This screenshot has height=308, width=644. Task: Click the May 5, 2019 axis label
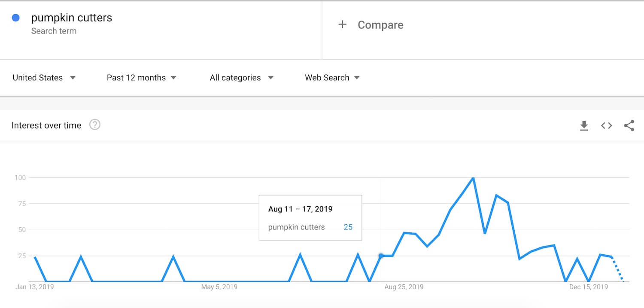[x=219, y=287]
